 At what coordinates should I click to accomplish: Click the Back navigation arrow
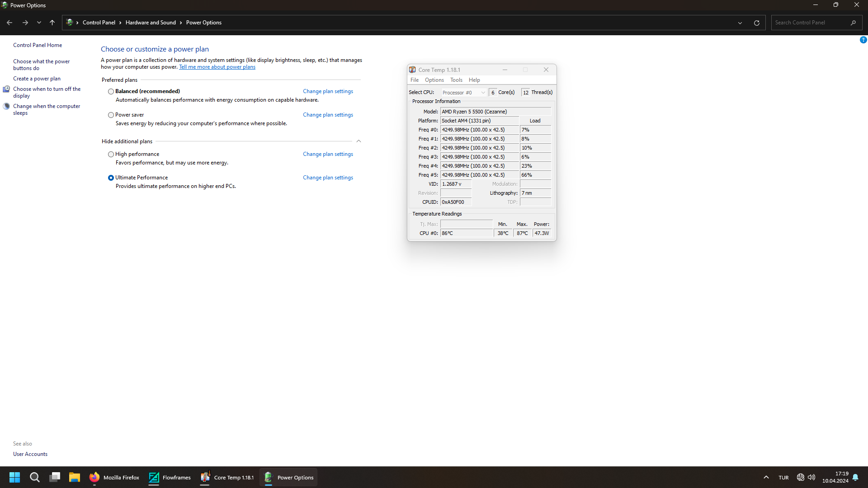click(x=9, y=23)
